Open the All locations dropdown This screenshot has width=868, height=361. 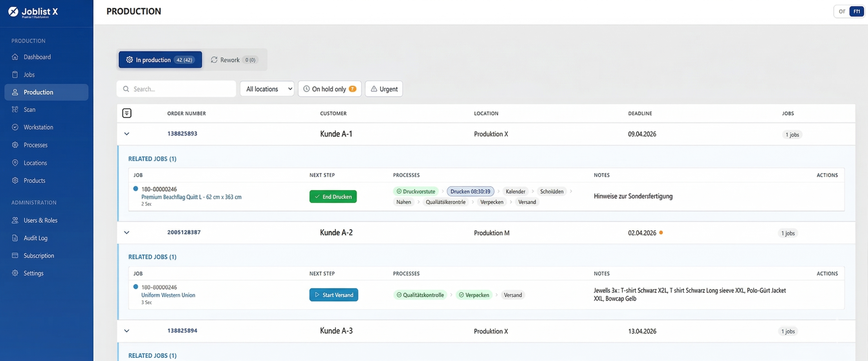coord(267,89)
